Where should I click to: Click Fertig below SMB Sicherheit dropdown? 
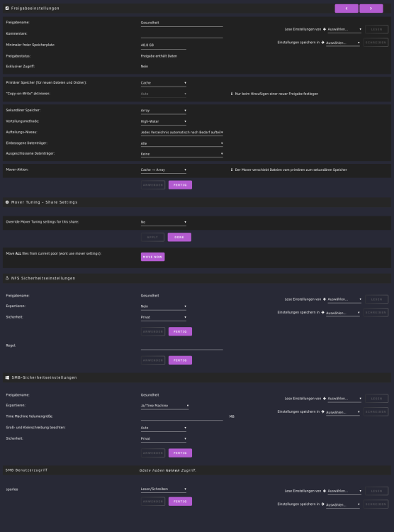click(x=180, y=453)
